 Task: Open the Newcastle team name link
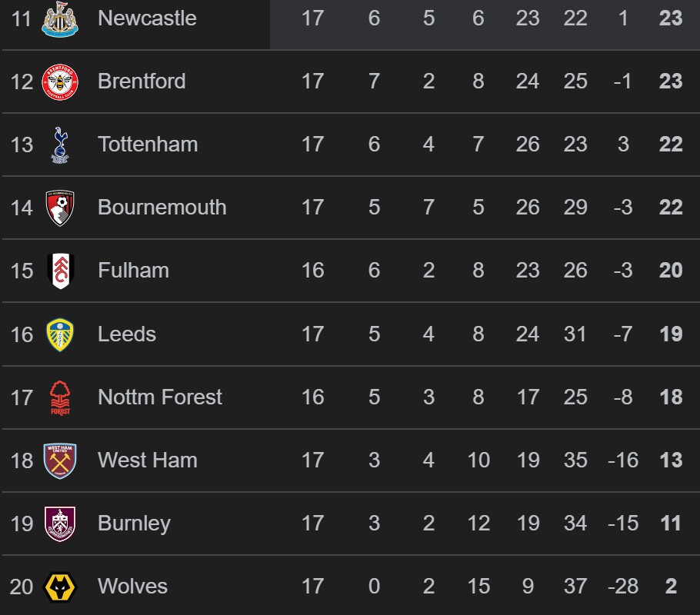pyautogui.click(x=147, y=18)
